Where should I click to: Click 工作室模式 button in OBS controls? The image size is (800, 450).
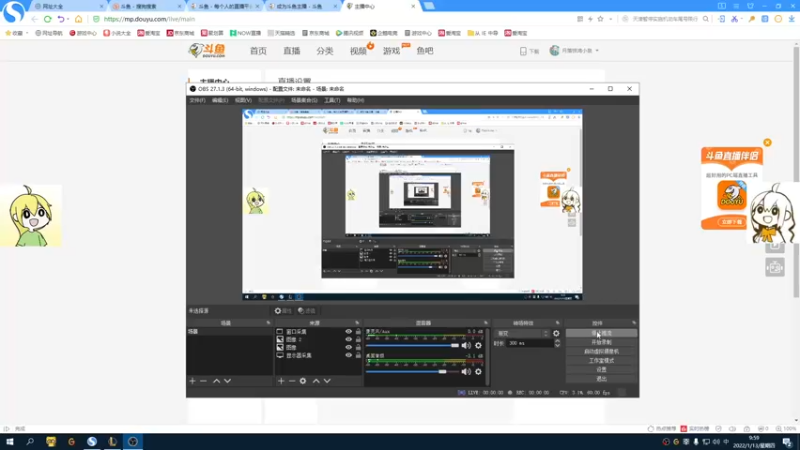coord(601,361)
